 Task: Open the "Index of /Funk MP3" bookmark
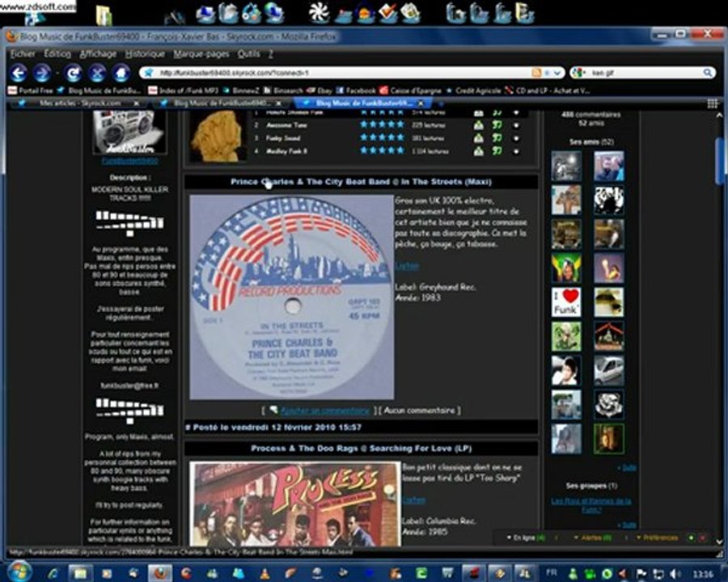[183, 91]
